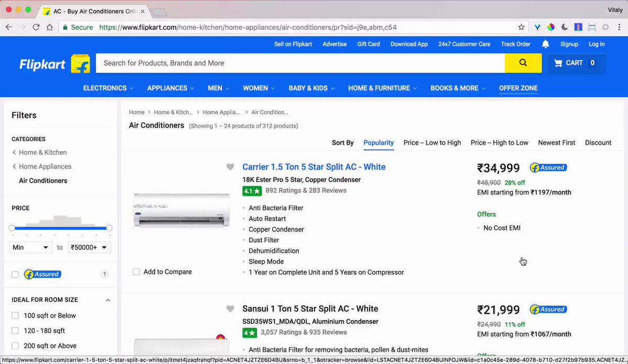The width and height of the screenshot is (628, 364).
Task: Click the left price slider handle
Action: 12,229
